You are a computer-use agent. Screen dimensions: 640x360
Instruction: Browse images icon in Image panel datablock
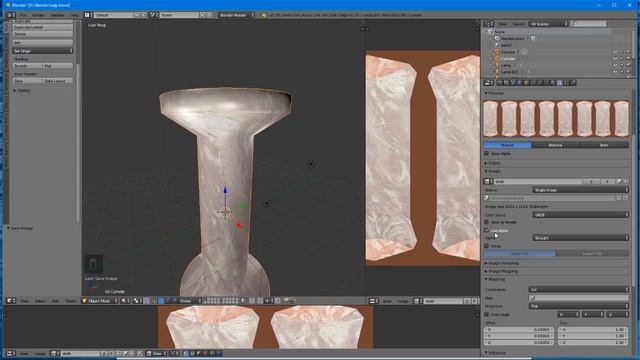[489, 181]
